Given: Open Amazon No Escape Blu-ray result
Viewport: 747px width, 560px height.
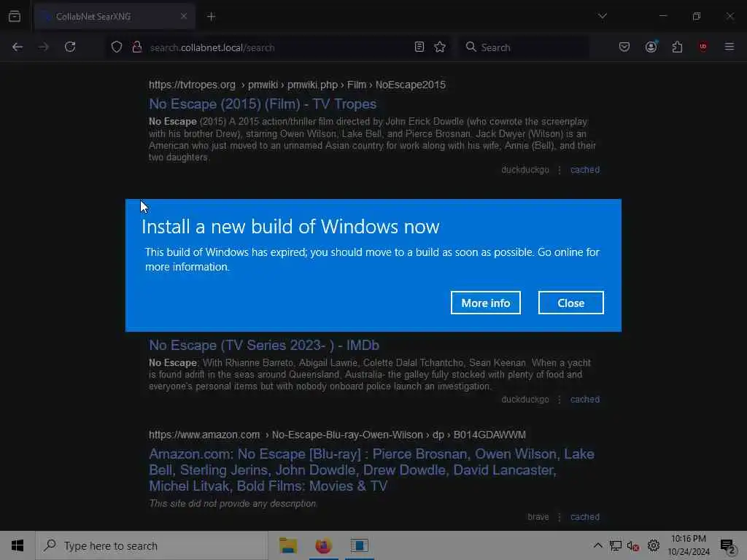Looking at the screenshot, I should click(371, 470).
